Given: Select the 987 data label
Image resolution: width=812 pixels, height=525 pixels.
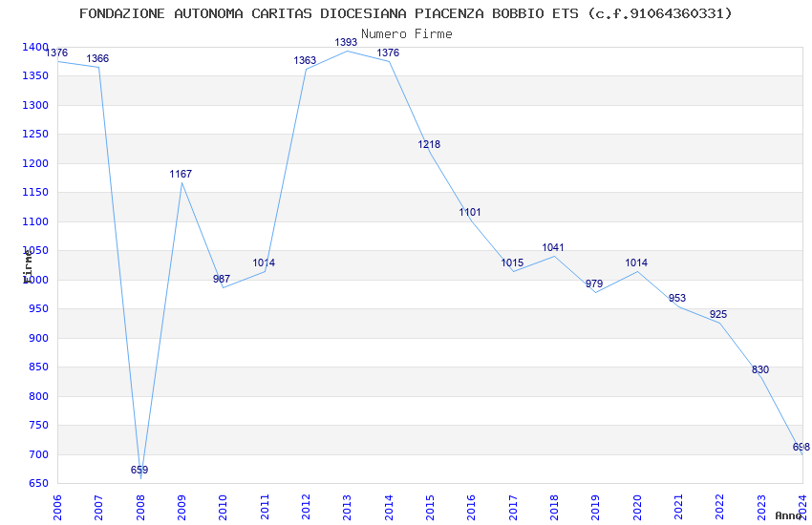Looking at the screenshot, I should (x=222, y=279).
